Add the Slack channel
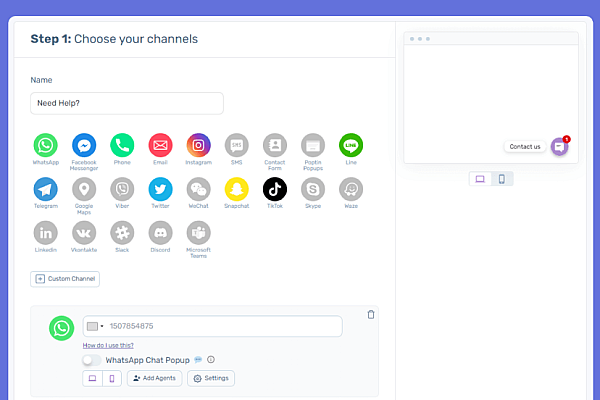Viewport: 600px width, 400px height. [122, 233]
